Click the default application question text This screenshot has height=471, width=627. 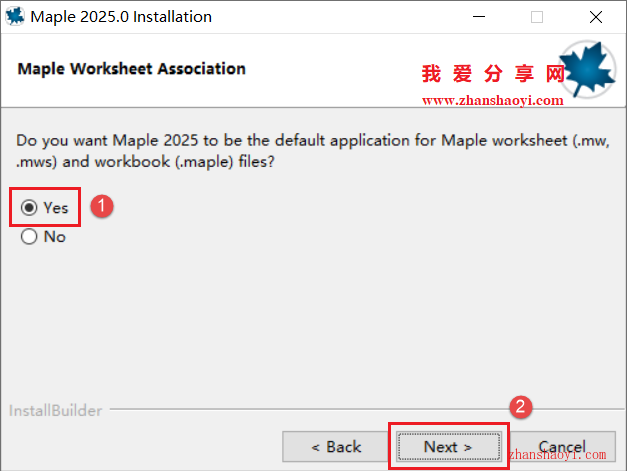313,151
